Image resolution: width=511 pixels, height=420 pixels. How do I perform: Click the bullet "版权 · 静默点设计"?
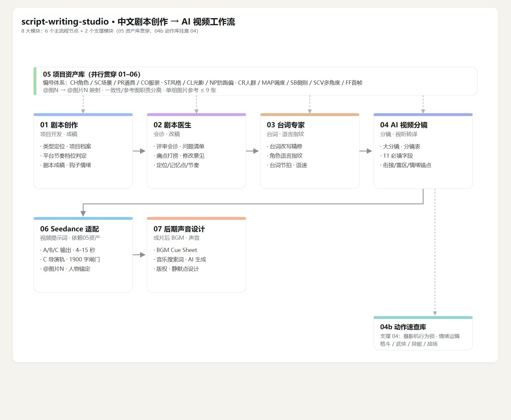(176, 269)
